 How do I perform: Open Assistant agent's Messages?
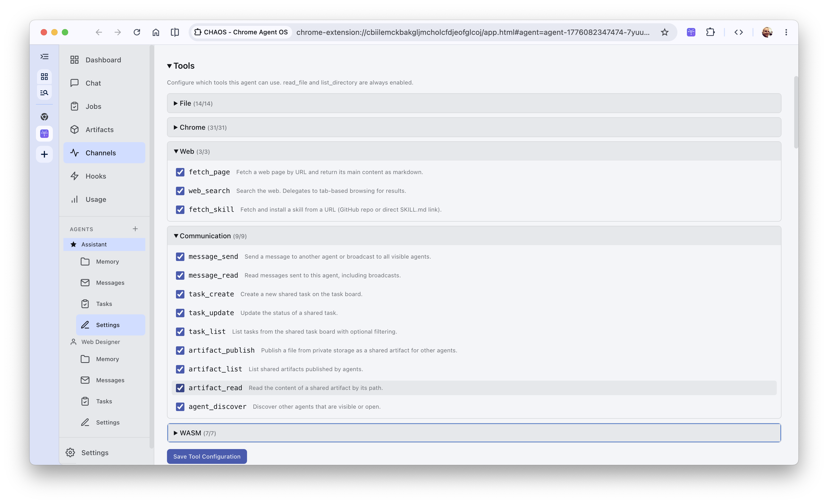[x=110, y=283]
